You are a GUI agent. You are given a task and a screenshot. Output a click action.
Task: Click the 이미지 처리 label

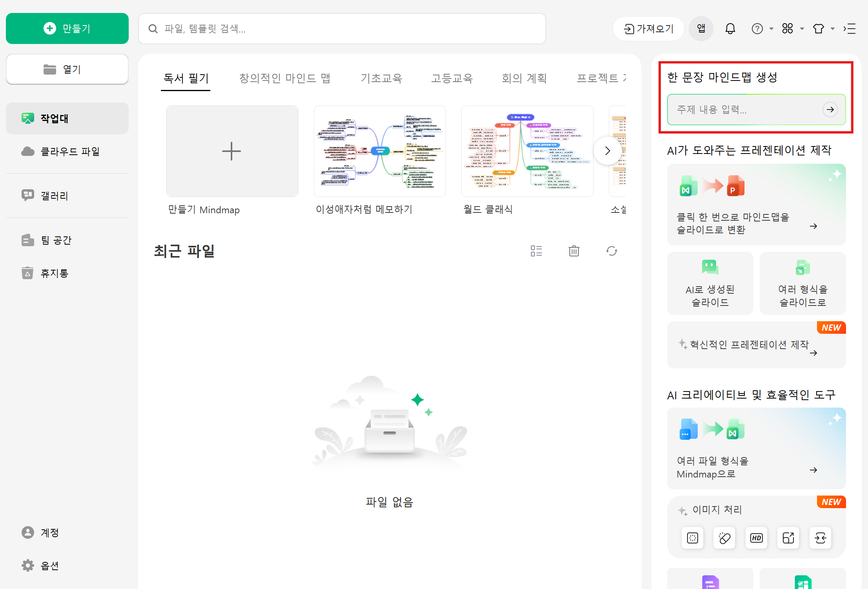[x=717, y=510]
